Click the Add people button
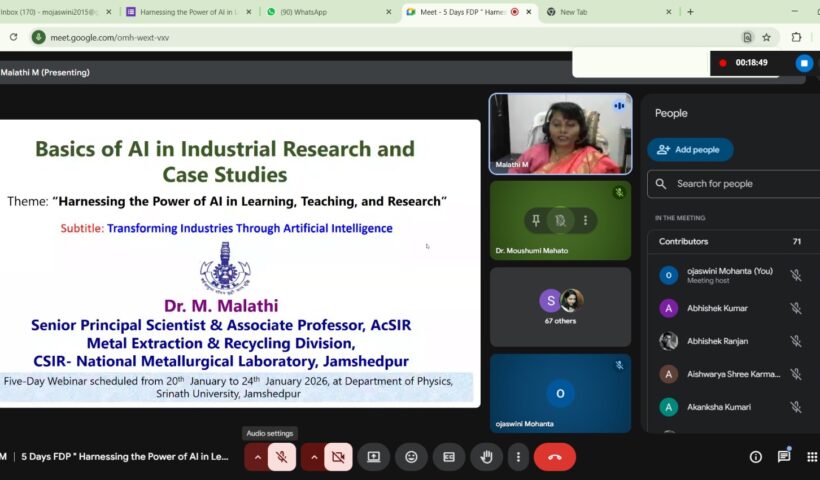The image size is (820, 480). [x=690, y=150]
